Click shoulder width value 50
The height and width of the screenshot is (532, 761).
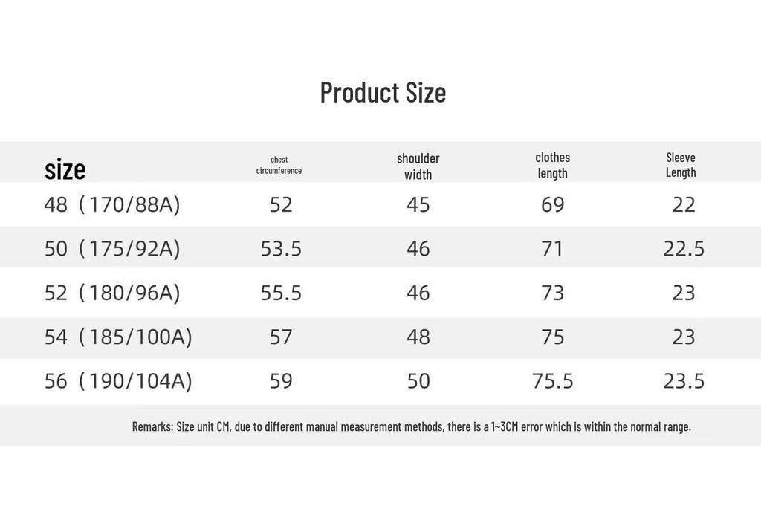click(x=418, y=381)
